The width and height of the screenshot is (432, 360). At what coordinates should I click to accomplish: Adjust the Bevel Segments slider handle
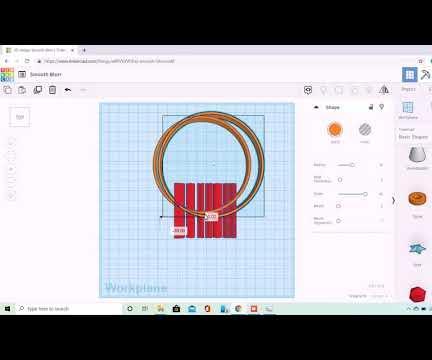(x=338, y=221)
